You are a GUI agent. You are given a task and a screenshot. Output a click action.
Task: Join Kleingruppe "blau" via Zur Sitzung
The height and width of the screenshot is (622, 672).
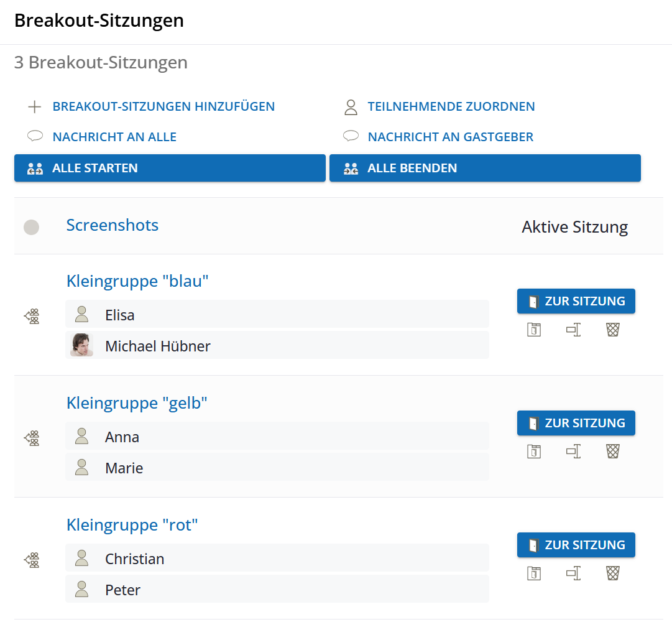(576, 301)
